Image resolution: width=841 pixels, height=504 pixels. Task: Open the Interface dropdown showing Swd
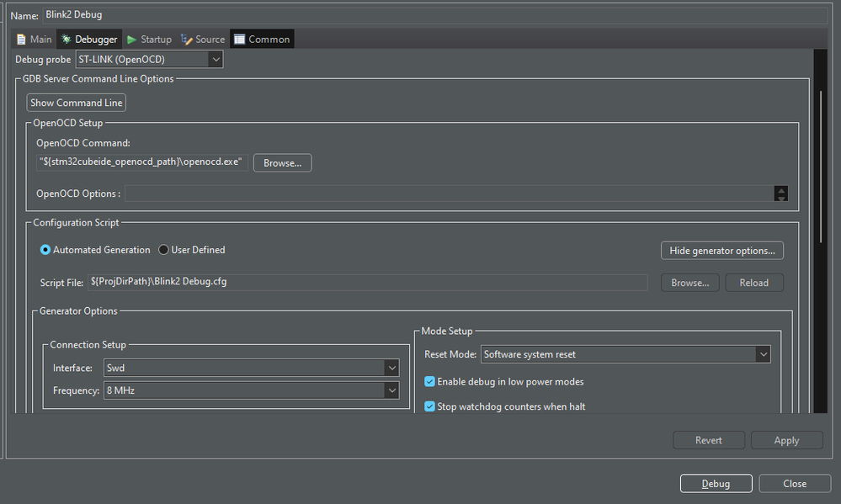(251, 368)
